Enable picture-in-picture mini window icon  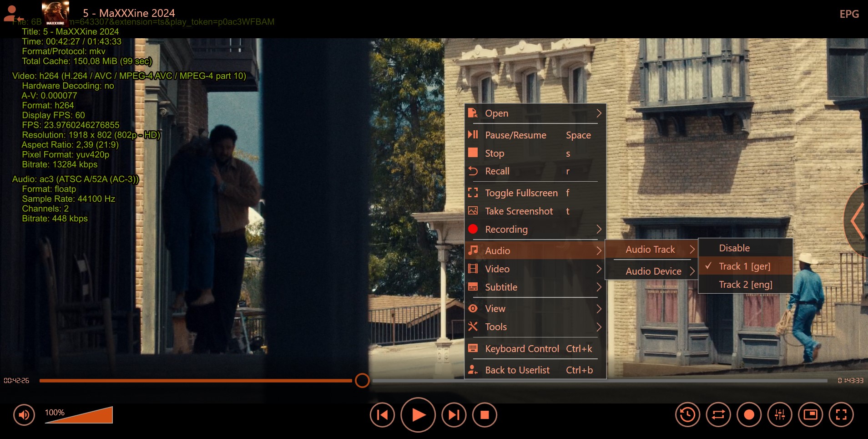tap(811, 414)
